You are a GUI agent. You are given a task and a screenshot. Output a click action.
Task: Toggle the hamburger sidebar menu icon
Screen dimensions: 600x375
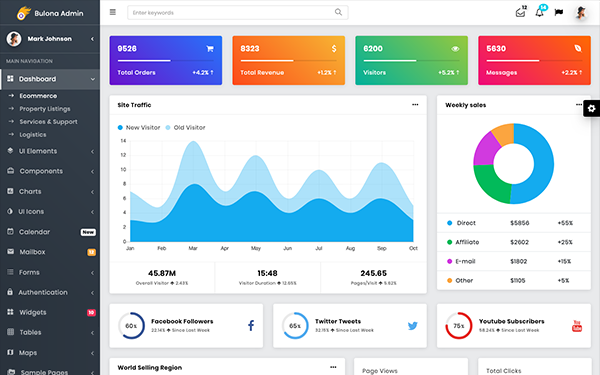point(112,12)
